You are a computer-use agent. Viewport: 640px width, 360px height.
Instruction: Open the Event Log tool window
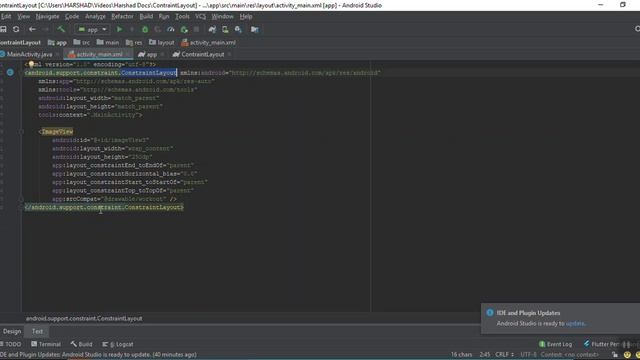[x=556, y=344]
